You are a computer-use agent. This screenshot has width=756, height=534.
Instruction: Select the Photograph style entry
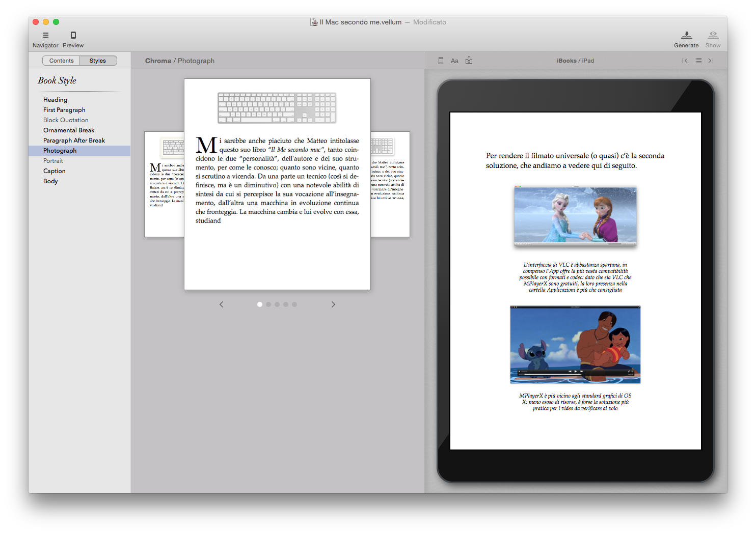pyautogui.click(x=60, y=150)
